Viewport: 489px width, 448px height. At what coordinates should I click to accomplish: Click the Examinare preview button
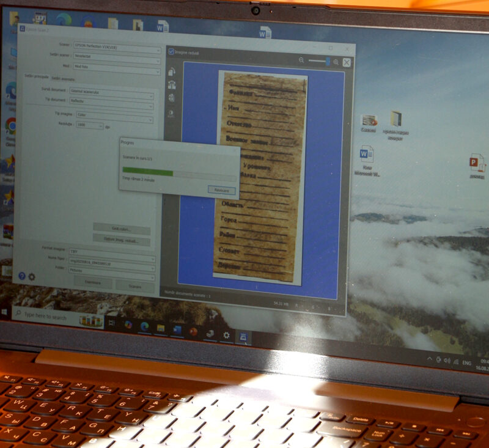click(x=93, y=282)
